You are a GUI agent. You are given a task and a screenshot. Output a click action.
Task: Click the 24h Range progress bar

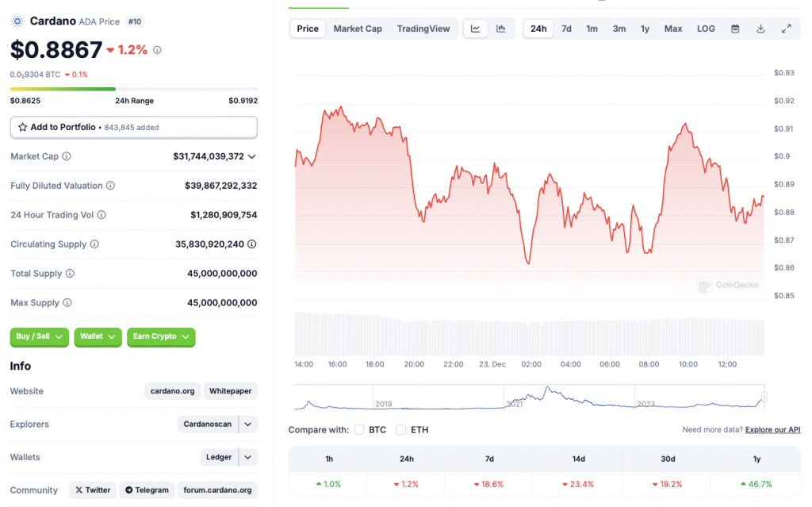[x=133, y=89]
